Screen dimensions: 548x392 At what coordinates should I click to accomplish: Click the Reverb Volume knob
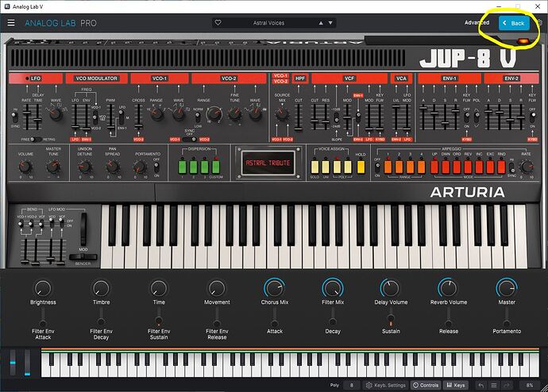(x=449, y=288)
